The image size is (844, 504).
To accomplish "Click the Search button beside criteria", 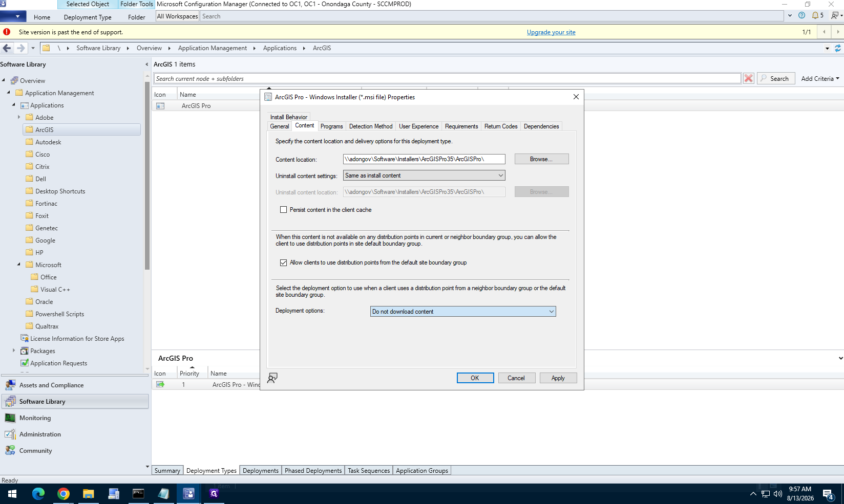I will coord(776,78).
